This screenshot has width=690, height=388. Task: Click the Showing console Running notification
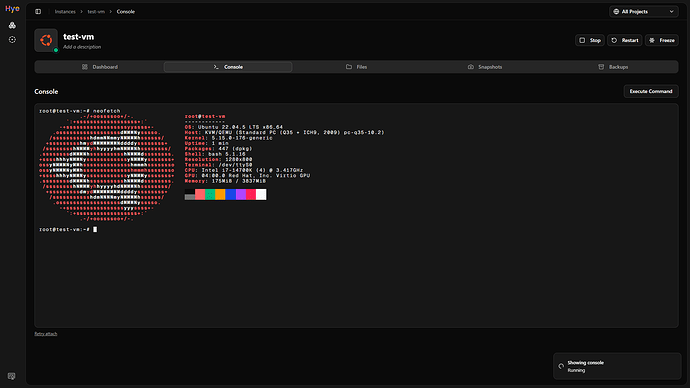617,366
